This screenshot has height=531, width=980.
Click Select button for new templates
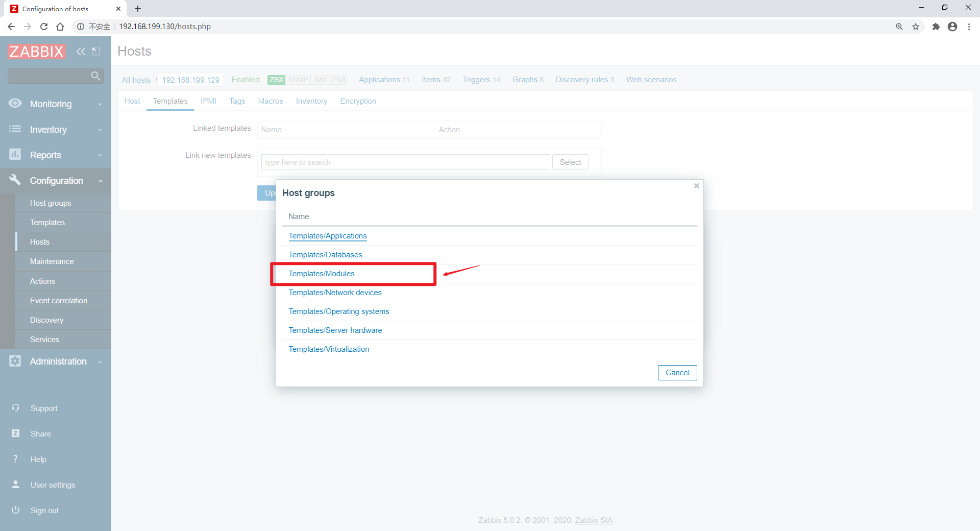pyautogui.click(x=570, y=162)
